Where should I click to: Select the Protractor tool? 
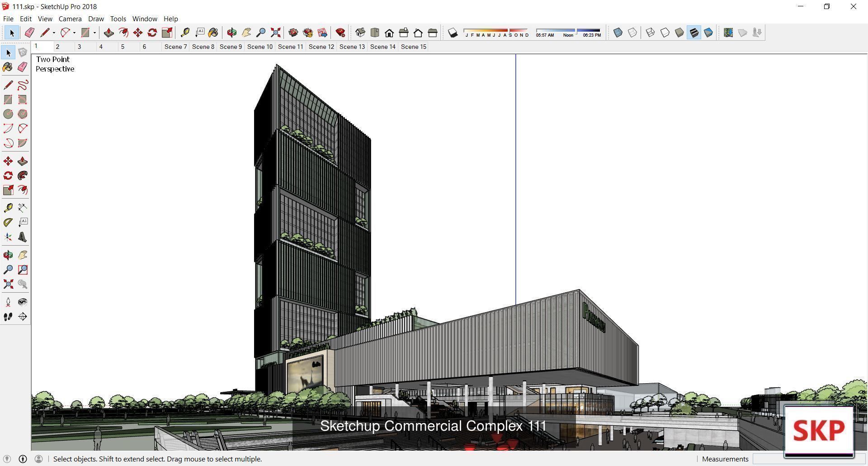click(x=8, y=222)
